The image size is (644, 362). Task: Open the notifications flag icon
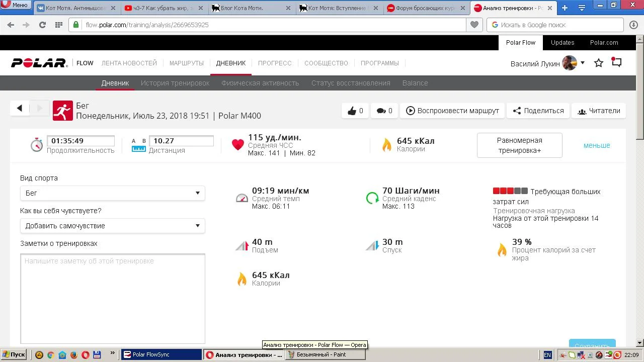pyautogui.click(x=617, y=63)
